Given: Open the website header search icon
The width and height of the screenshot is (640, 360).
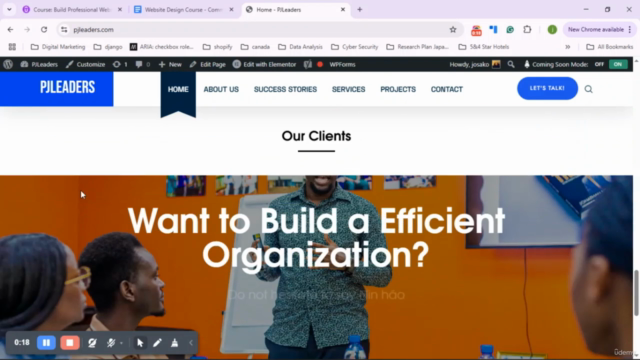Looking at the screenshot, I should [588, 89].
